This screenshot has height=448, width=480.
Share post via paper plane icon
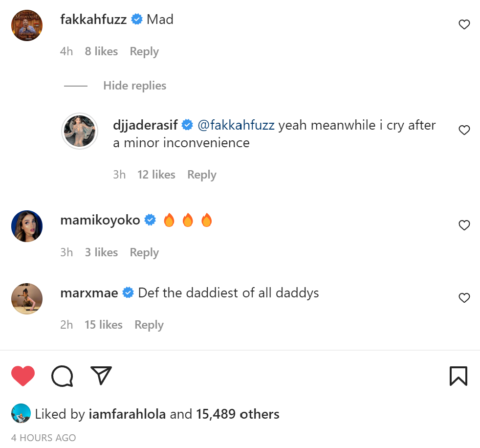tap(101, 376)
